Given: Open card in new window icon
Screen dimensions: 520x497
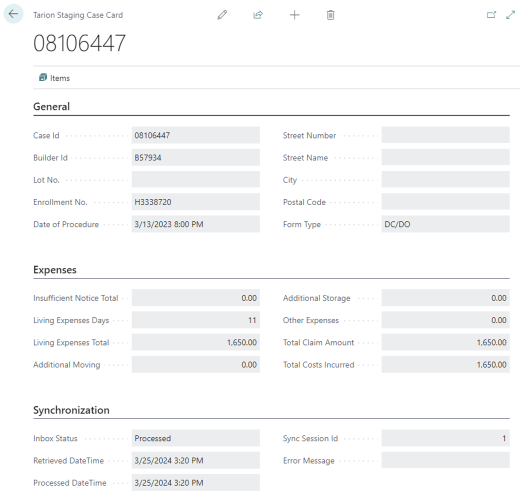Looking at the screenshot, I should click(491, 15).
